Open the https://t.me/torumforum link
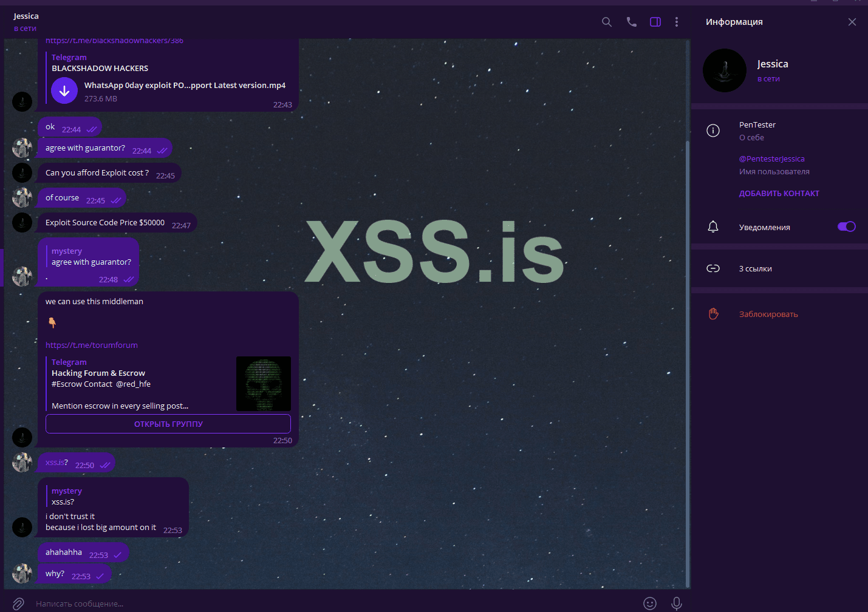Screen dimensions: 868x612 (x=92, y=345)
